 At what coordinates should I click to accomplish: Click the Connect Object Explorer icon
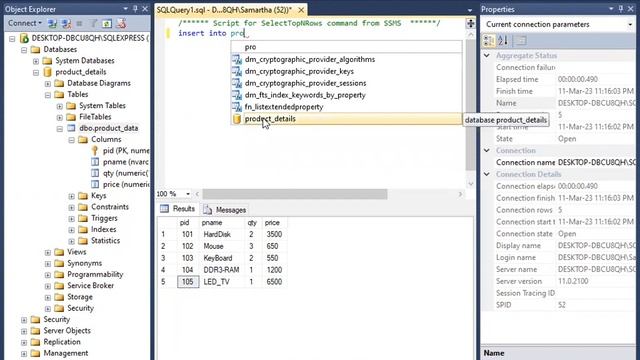[52, 24]
